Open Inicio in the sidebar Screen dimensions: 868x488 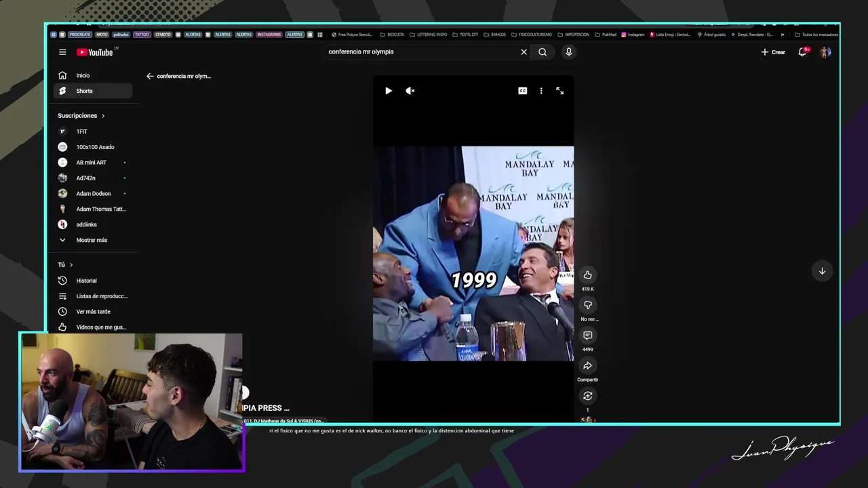(93, 75)
